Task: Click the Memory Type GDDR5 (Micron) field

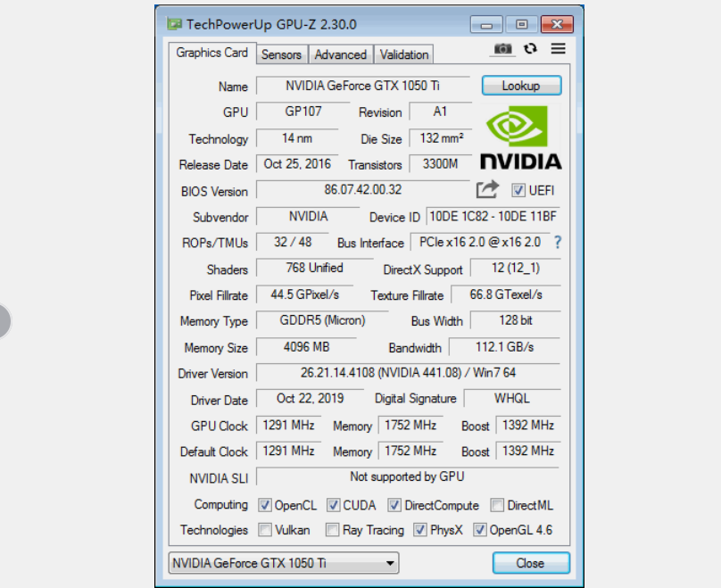Action: pos(322,320)
